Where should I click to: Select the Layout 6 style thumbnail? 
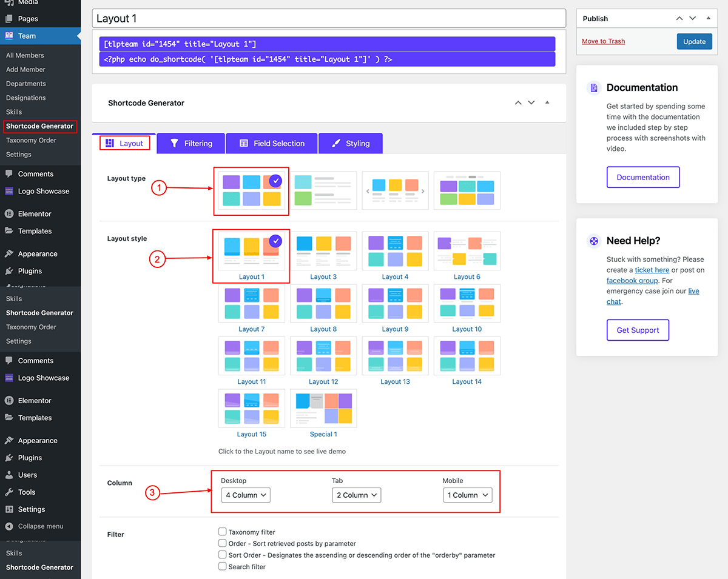click(x=467, y=251)
